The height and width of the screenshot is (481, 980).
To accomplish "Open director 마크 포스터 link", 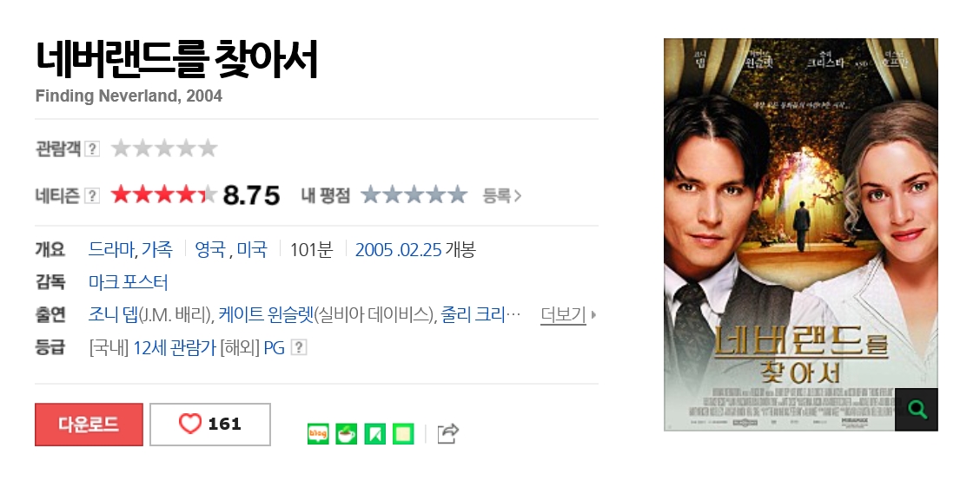I will pos(128,281).
